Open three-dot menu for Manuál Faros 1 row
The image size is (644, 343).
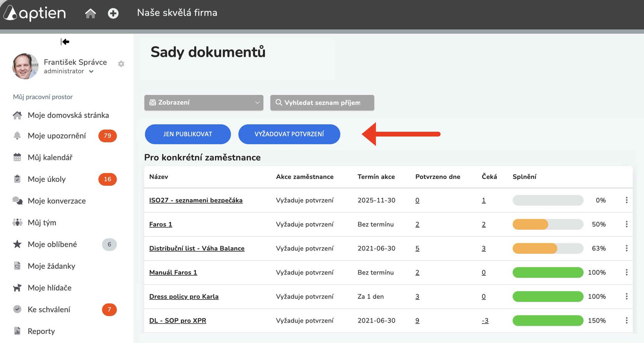[627, 273]
